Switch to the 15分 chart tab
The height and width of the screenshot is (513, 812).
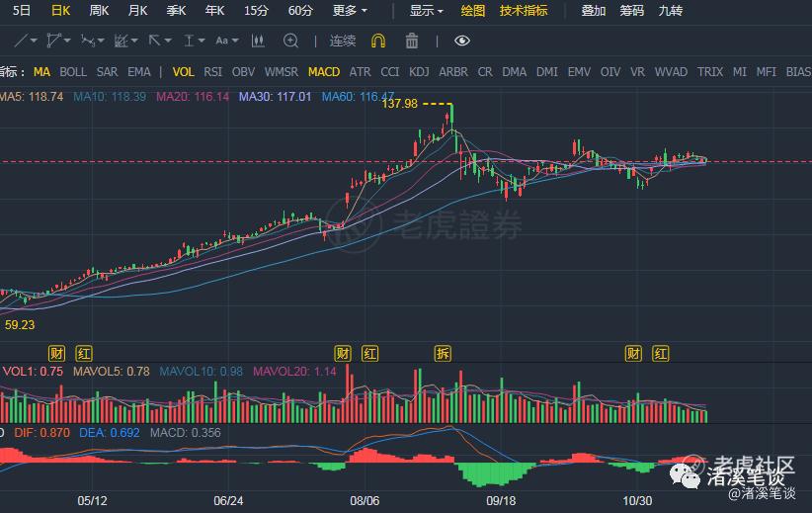click(256, 10)
